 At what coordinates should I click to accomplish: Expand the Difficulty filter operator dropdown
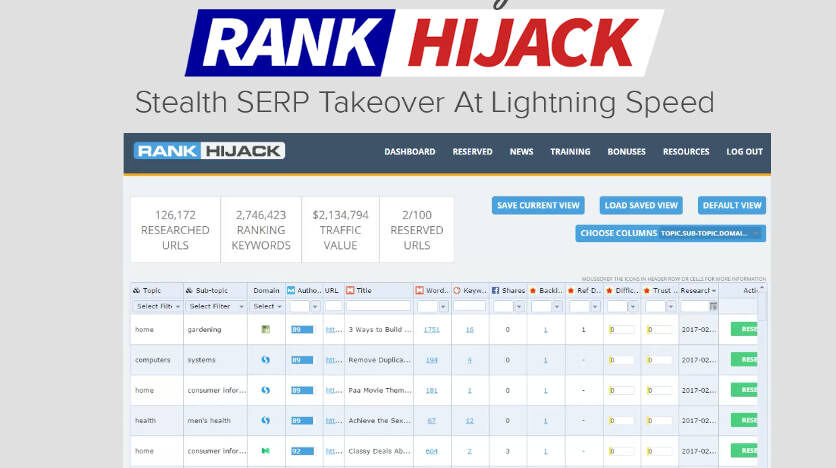632,306
